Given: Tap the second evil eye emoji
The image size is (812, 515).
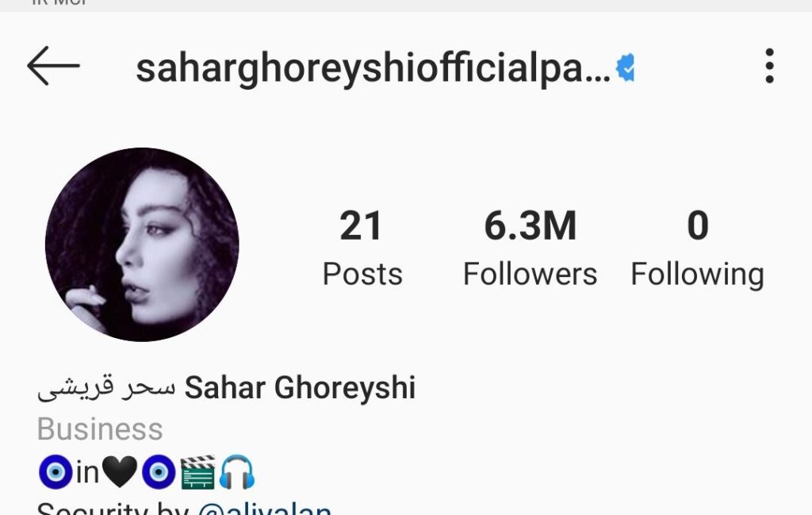Looking at the screenshot, I should pyautogui.click(x=159, y=472).
